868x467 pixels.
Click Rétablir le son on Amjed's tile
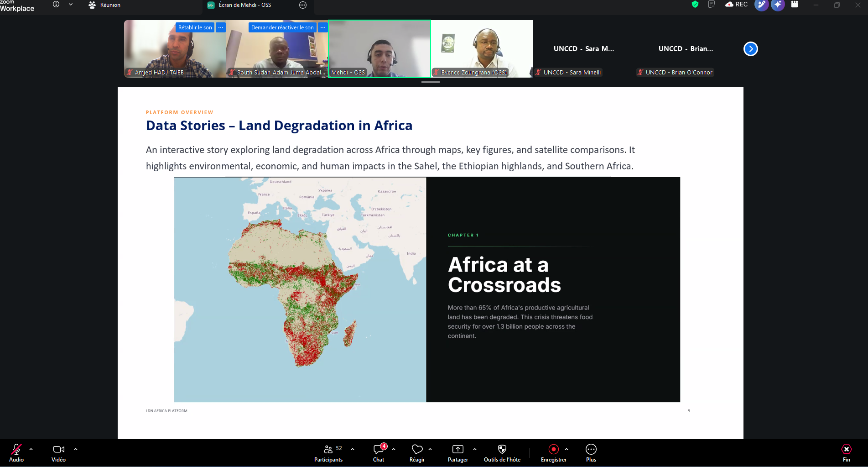pyautogui.click(x=195, y=27)
